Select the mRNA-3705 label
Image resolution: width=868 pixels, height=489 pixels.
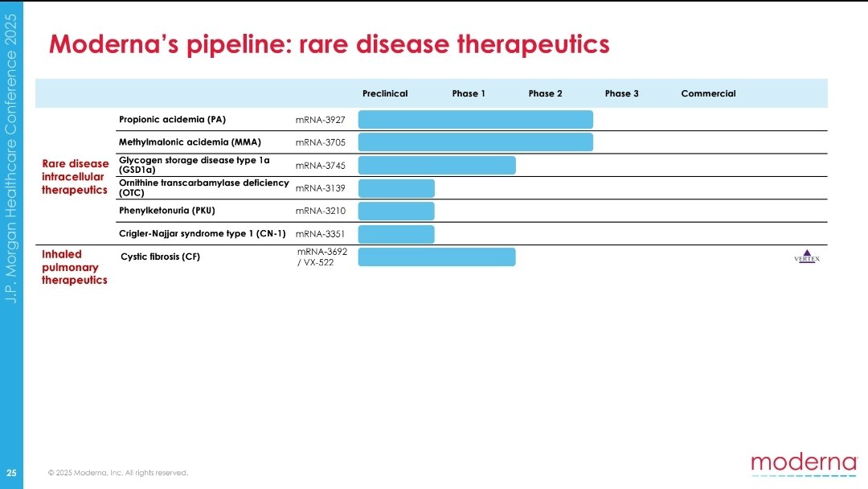(320, 142)
